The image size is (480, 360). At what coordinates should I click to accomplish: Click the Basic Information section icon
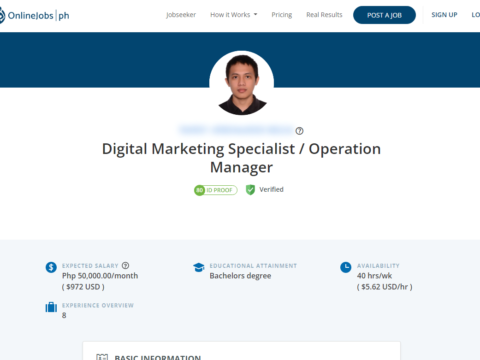[x=102, y=357]
